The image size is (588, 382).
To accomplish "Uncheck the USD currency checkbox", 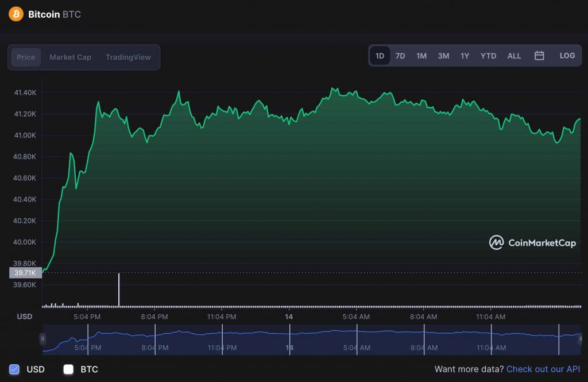I will pyautogui.click(x=14, y=369).
